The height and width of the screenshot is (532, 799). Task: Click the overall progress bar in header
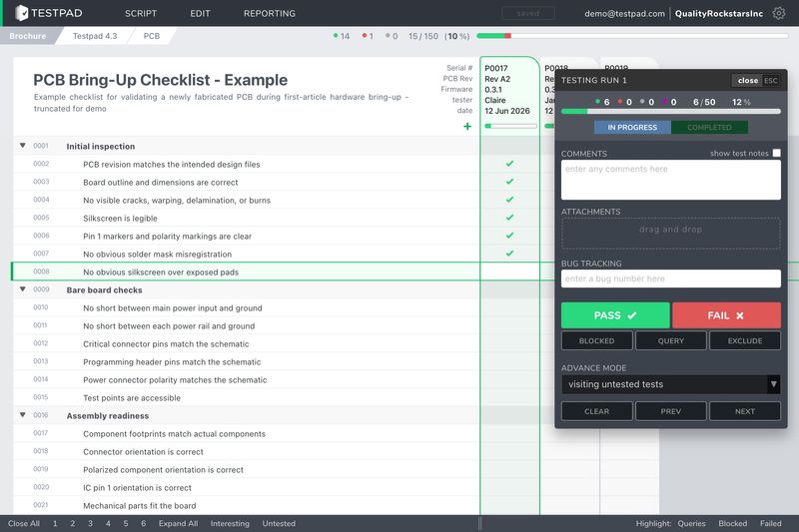(x=632, y=36)
